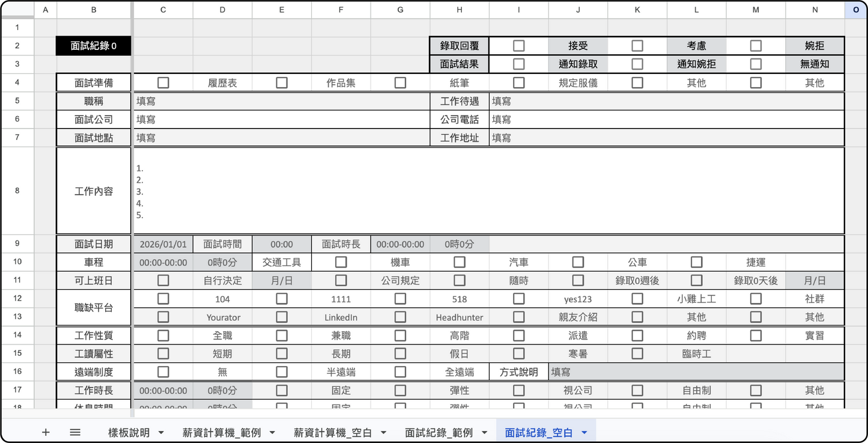Open dropdown arrow on 薪資計算機_範例 tab
This screenshot has width=868, height=443.
point(272,433)
